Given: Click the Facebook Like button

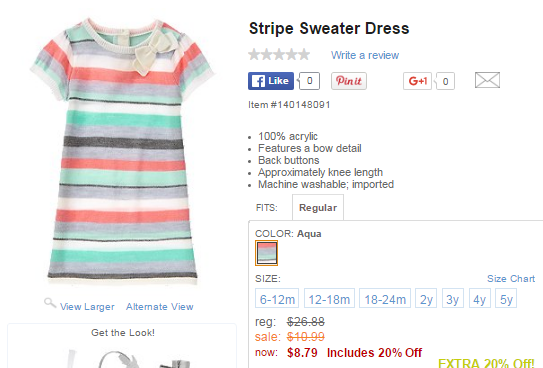Looking at the screenshot, I should point(271,81).
